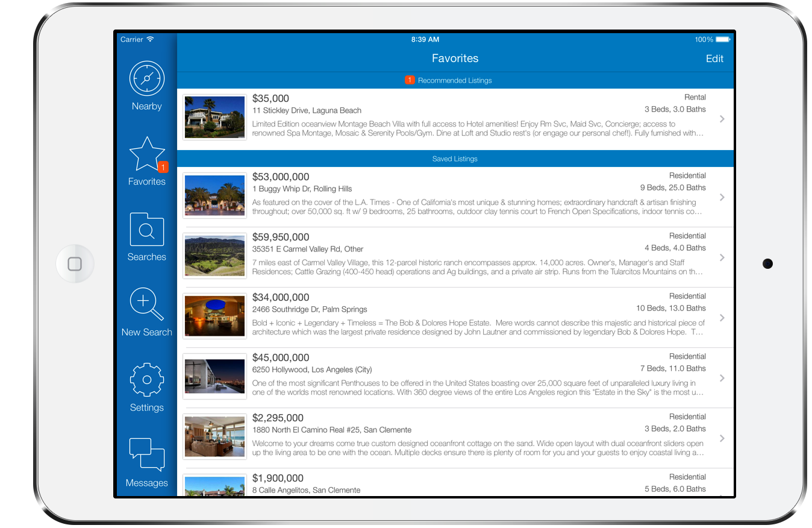Tap the orange Recommended Listings badge
This screenshot has height=528, width=812.
tap(410, 80)
